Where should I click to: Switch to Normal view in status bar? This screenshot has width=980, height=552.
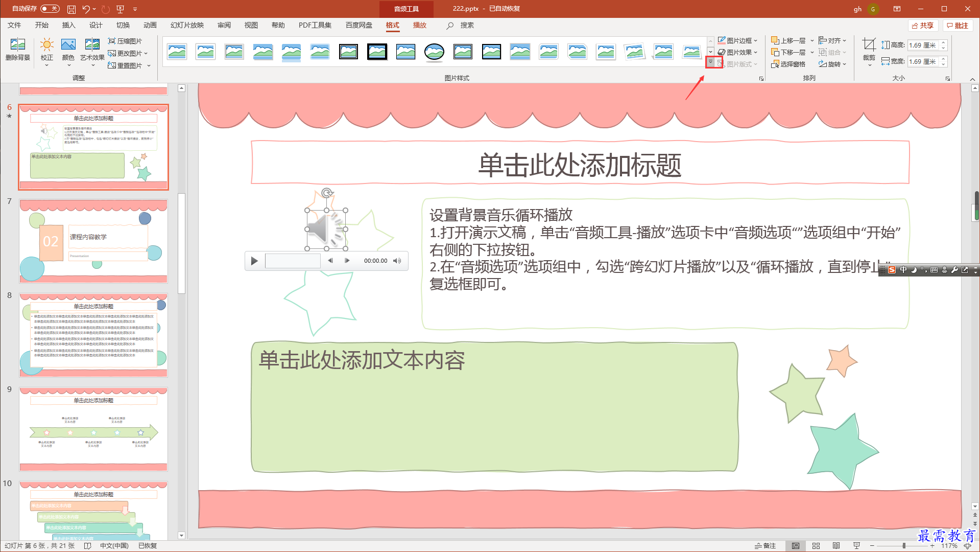point(796,546)
